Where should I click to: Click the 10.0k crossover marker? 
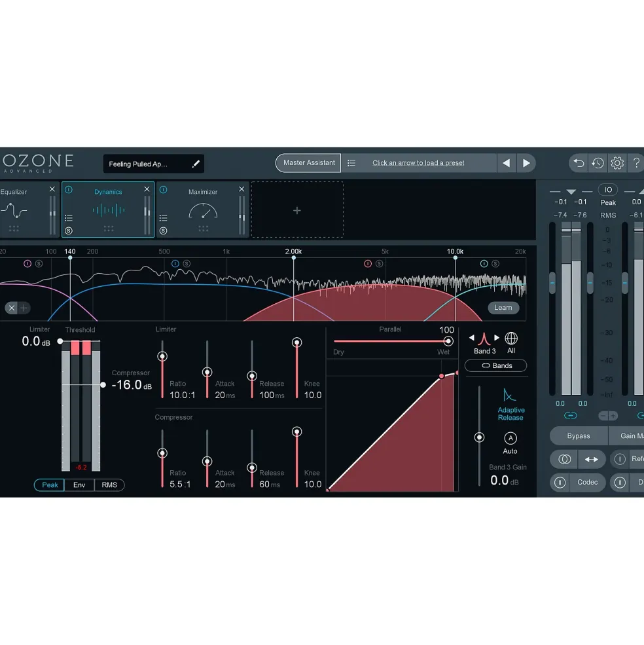(456, 257)
